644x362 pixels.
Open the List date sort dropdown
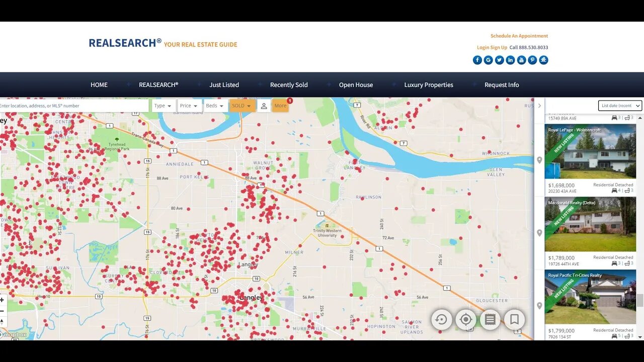click(620, 106)
